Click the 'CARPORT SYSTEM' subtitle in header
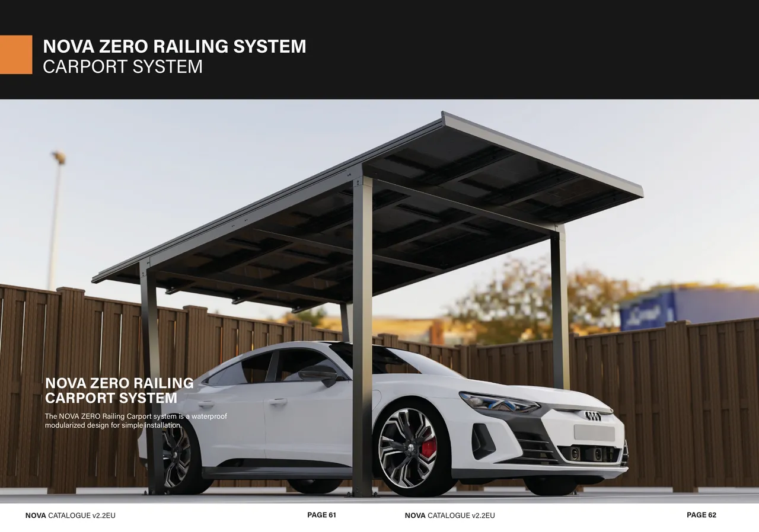759x532 pixels. (123, 66)
